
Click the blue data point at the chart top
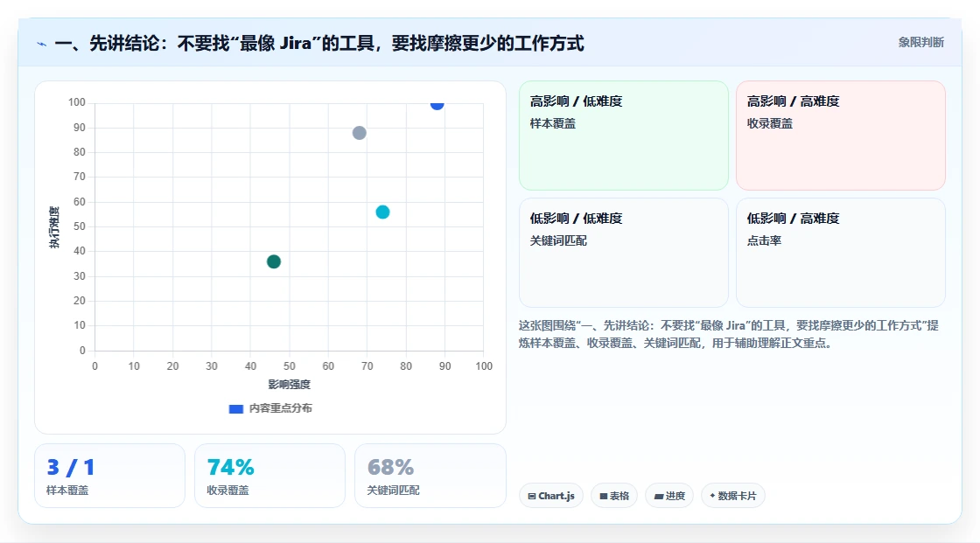click(x=437, y=104)
